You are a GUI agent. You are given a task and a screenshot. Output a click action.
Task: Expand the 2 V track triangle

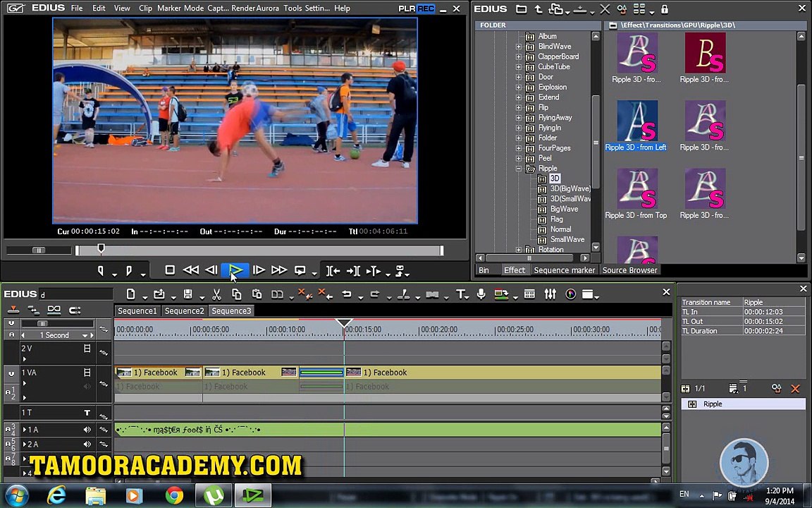(25, 358)
